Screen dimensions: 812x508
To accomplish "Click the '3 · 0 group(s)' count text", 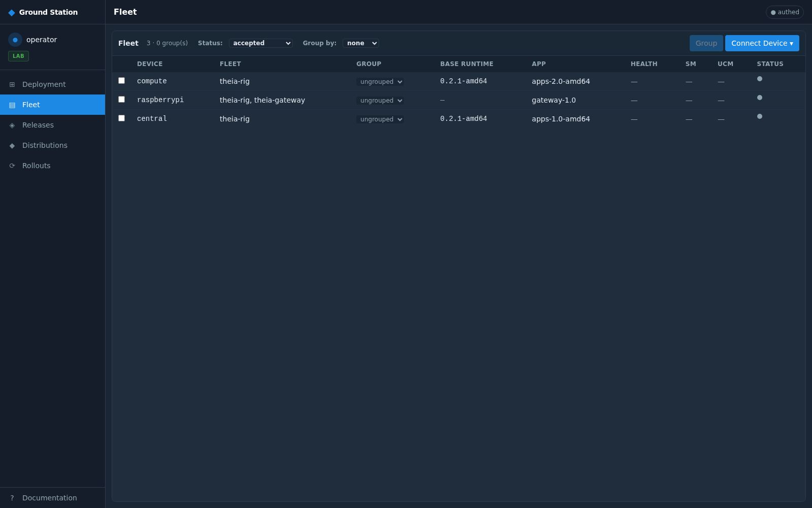I will click(x=167, y=43).
